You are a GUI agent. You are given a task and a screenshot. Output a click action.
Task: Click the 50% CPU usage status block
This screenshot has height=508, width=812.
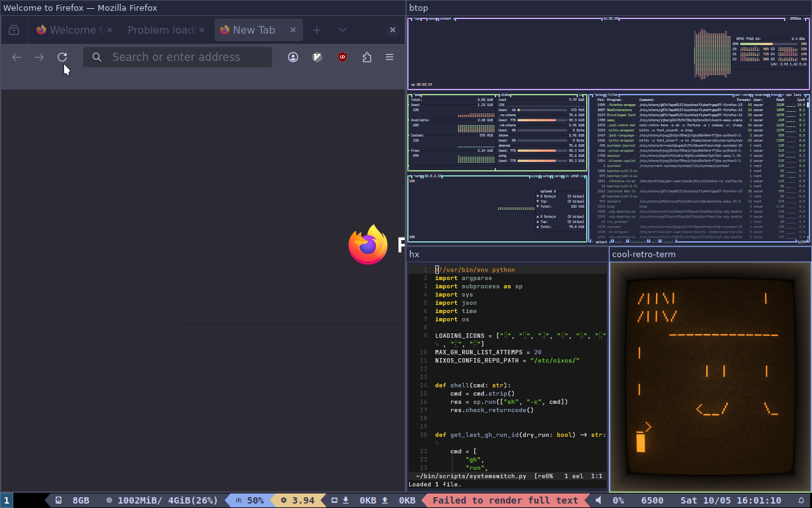click(249, 500)
